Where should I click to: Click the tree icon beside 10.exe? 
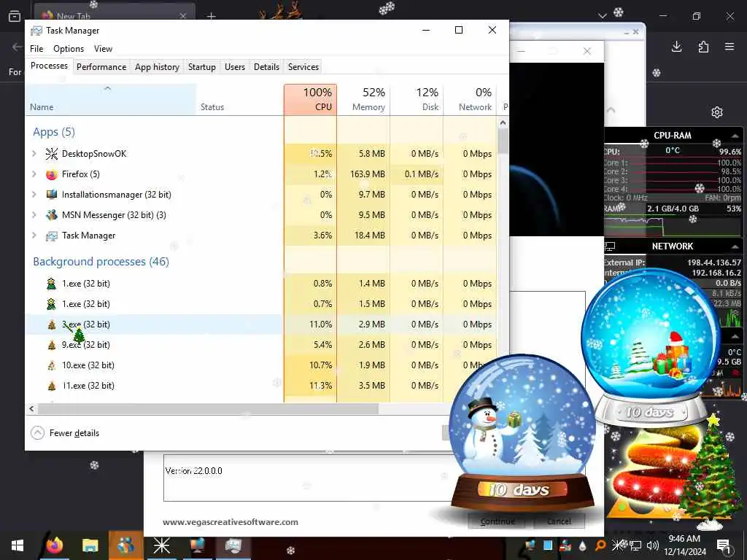tap(52, 365)
